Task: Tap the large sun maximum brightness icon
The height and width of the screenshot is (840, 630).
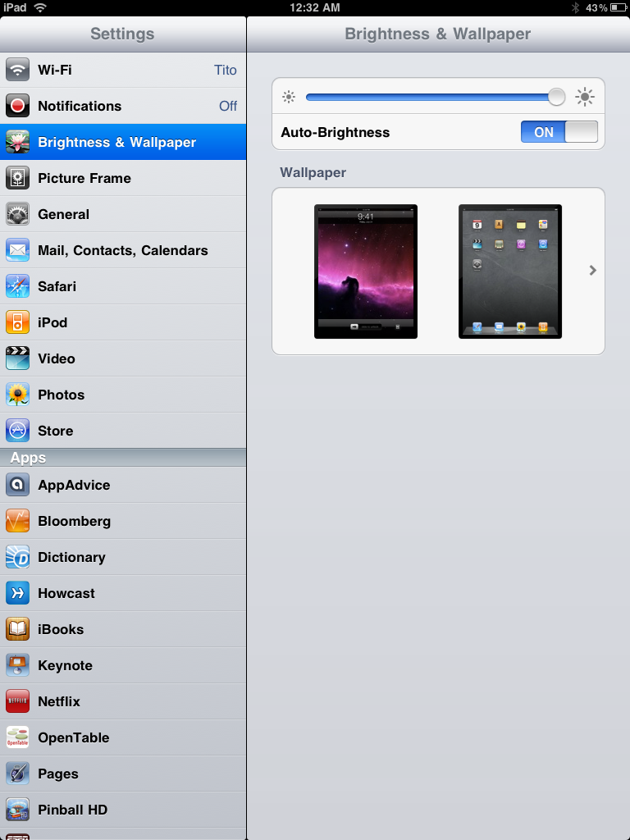Action: coord(584,97)
